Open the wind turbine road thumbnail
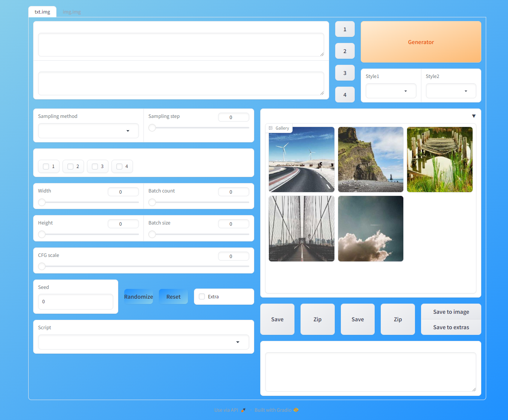508x420 pixels. point(301,159)
